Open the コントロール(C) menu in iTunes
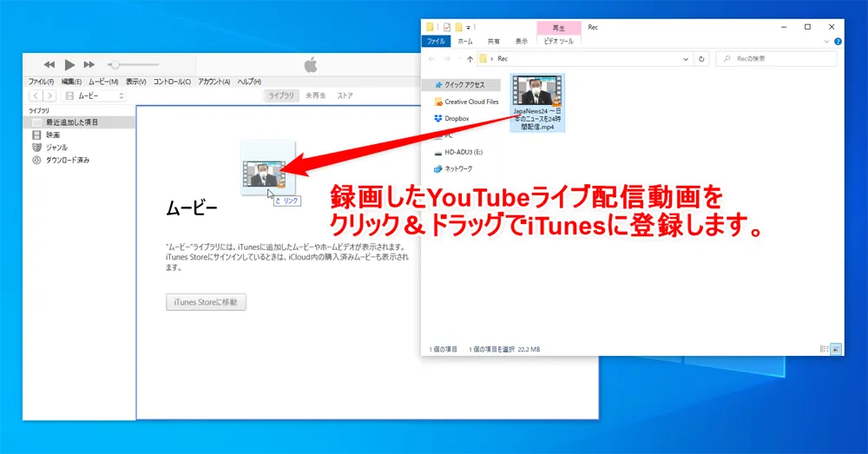The image size is (868, 454). 172,82
